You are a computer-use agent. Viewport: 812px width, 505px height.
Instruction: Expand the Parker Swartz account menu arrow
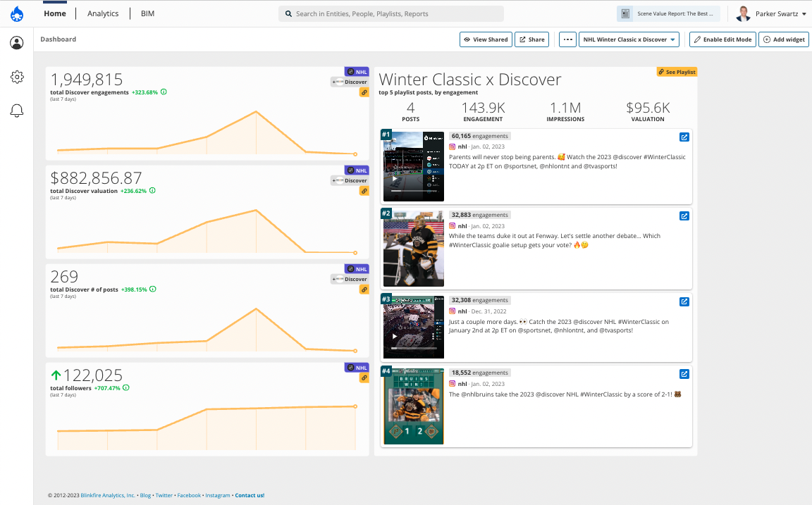pos(804,14)
